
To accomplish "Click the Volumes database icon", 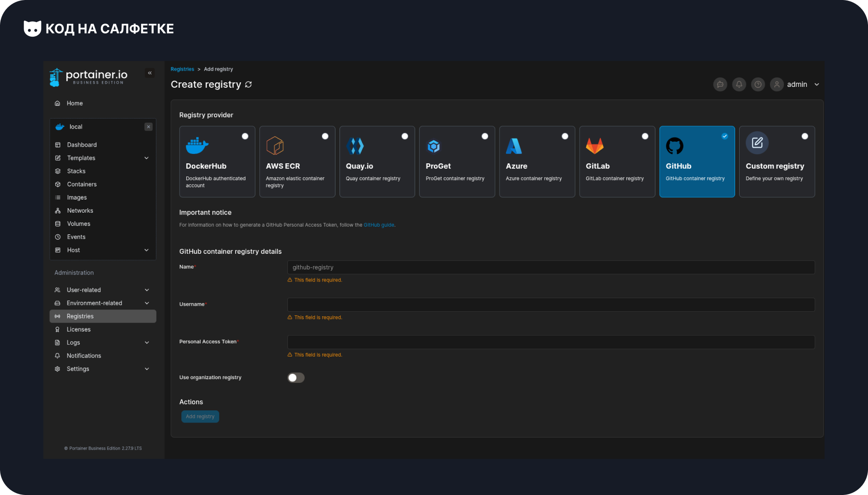I will pos(58,224).
